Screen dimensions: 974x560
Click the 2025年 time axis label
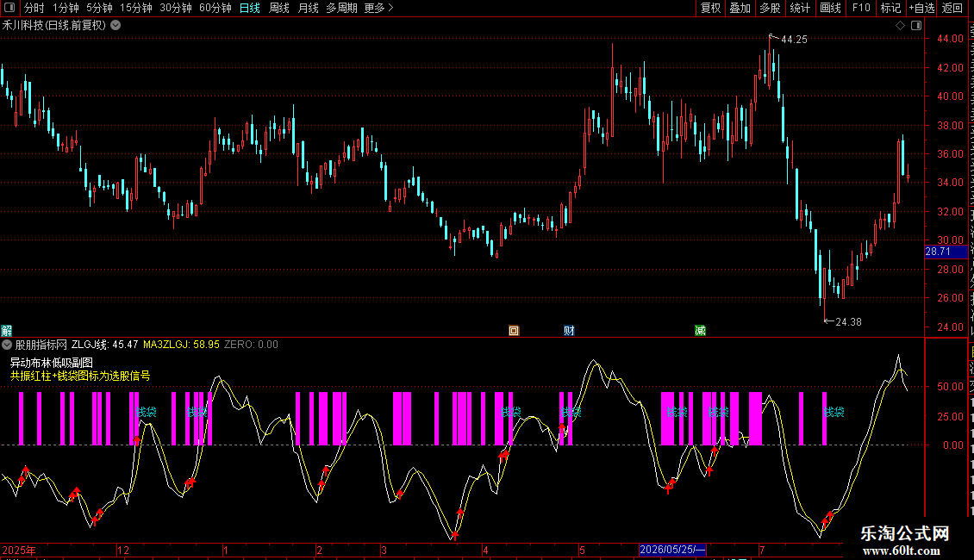pos(19,550)
